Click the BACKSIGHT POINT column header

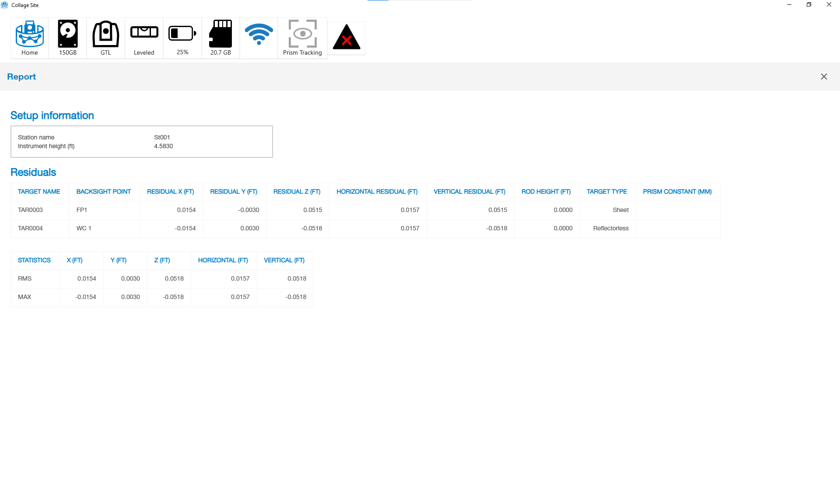[104, 191]
